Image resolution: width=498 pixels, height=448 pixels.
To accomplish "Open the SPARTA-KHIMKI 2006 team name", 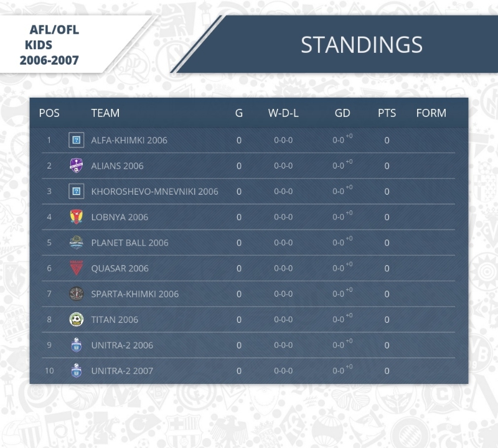I will coord(134,294).
